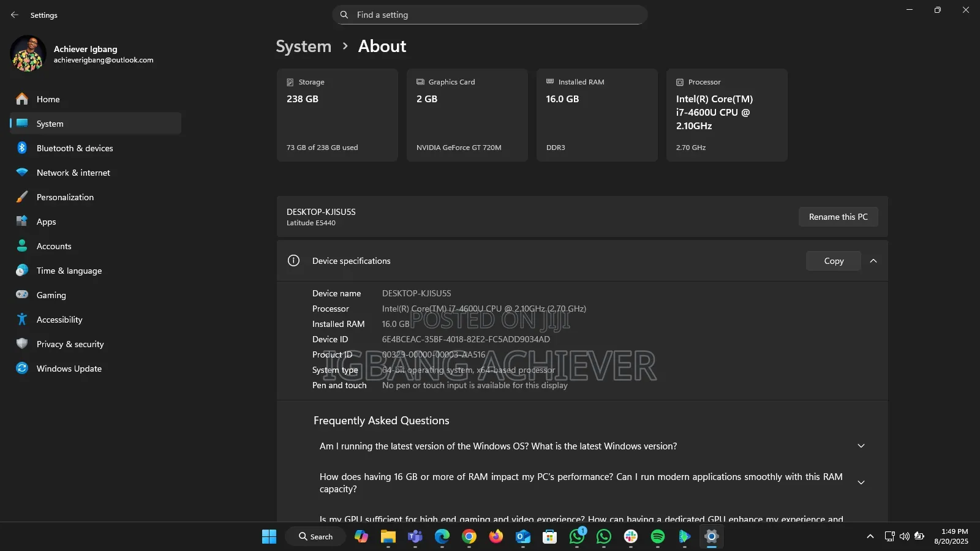Open the Installed RAM 16.0 GB card
Image resolution: width=980 pixels, height=551 pixels.
click(x=597, y=115)
